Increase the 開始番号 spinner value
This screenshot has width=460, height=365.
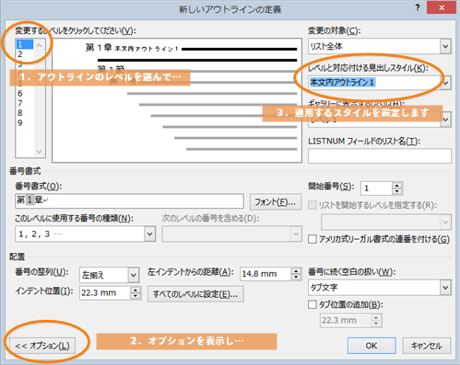click(397, 185)
